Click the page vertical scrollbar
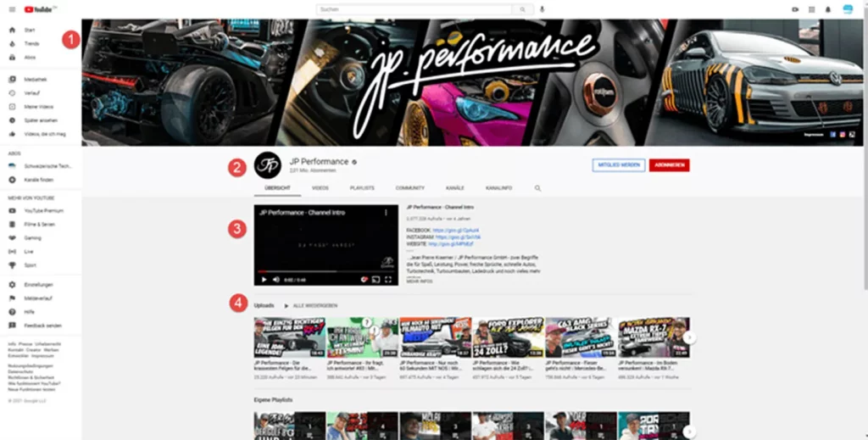 (x=865, y=149)
